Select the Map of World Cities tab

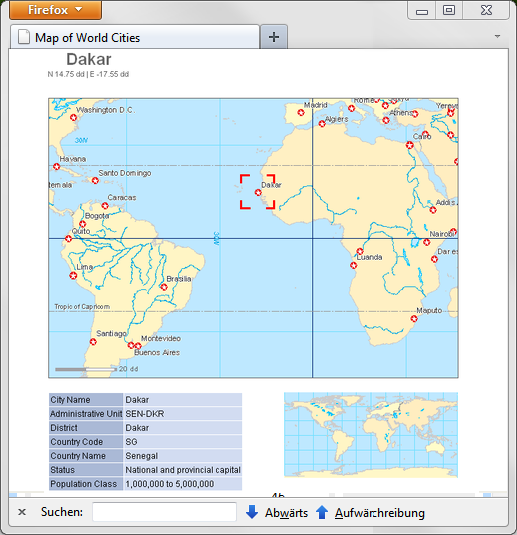135,37
